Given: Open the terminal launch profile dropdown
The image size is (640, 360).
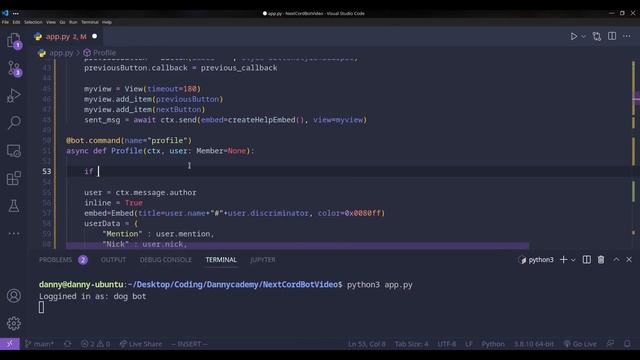Looking at the screenshot, I should 573,260.
